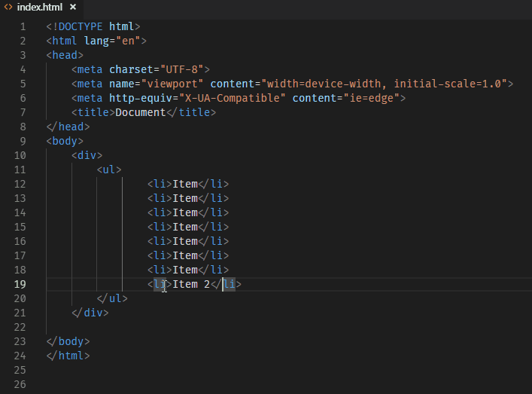This screenshot has height=394, width=532.
Task: Click the charset "UTF-8" value
Action: 182,69
